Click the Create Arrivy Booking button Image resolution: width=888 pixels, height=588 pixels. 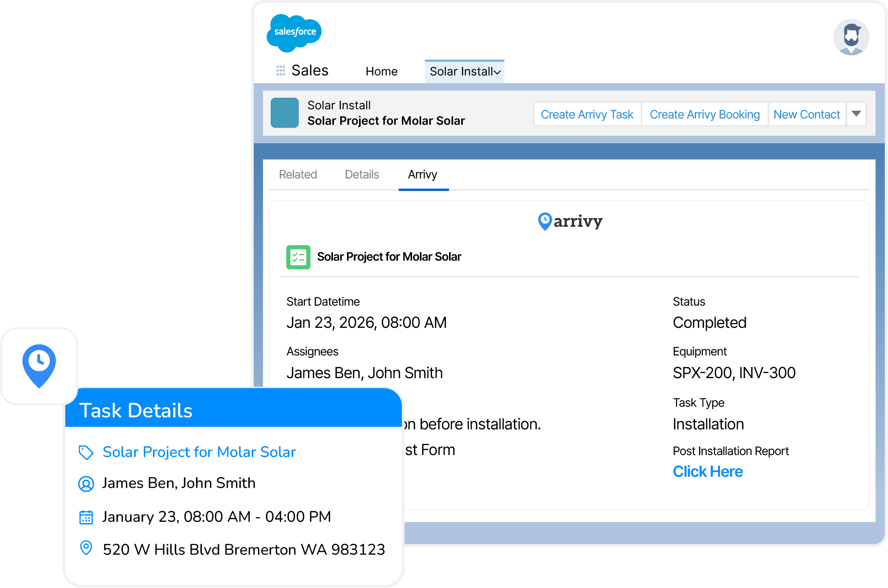(705, 114)
